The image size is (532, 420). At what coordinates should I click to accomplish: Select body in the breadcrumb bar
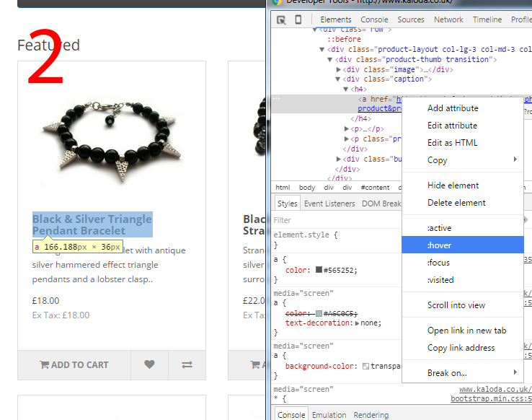pyautogui.click(x=306, y=188)
